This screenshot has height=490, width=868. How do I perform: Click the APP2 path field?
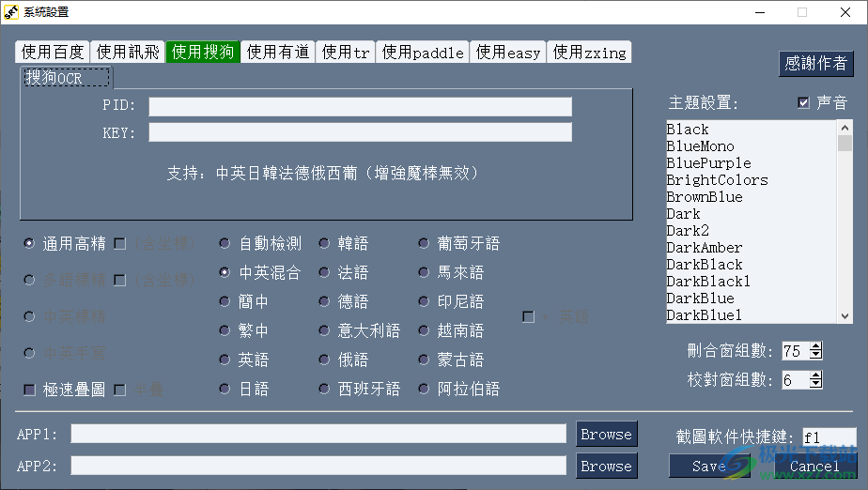(318, 466)
